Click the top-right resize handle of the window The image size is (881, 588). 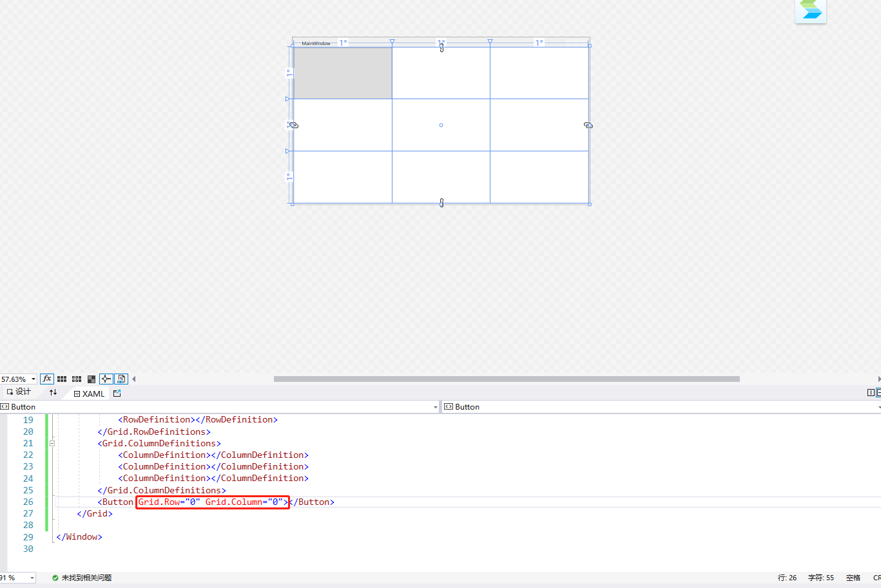590,45
